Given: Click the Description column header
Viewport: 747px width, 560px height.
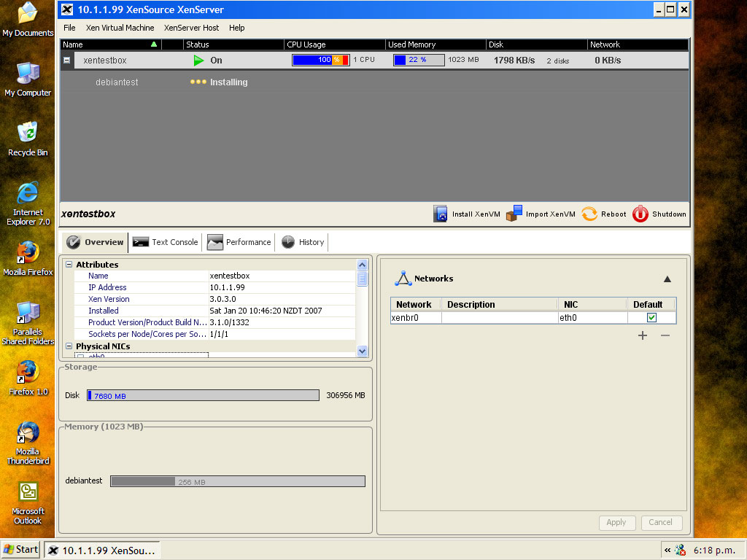Looking at the screenshot, I should point(500,304).
